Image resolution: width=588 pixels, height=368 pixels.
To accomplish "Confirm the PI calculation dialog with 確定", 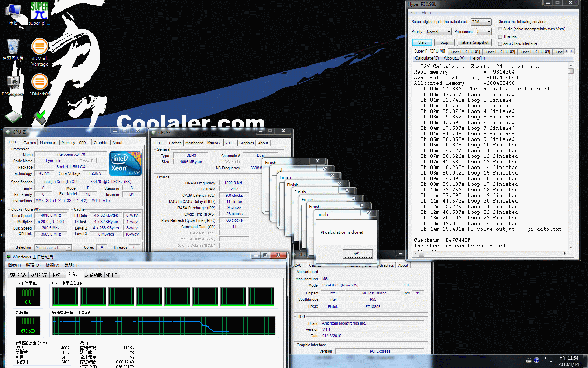I will point(358,254).
